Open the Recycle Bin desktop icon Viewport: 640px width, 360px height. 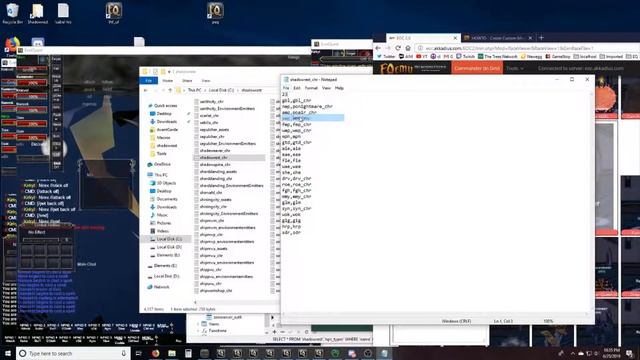12,13
